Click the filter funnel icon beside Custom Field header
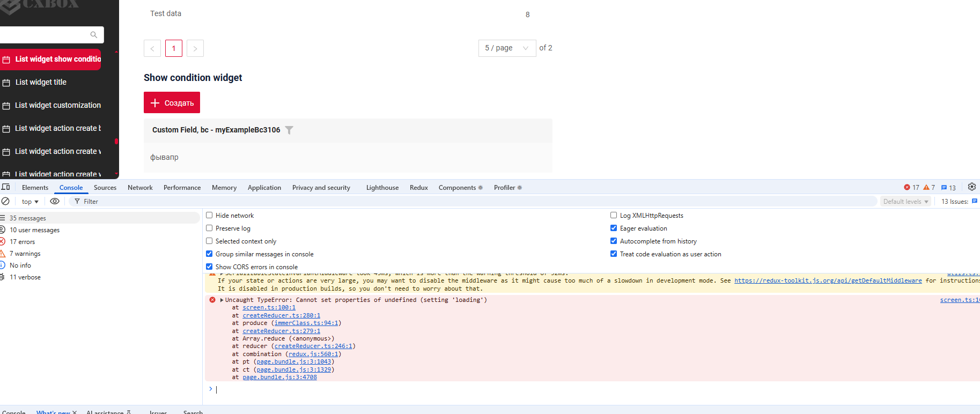Image resolution: width=980 pixels, height=414 pixels. (x=289, y=130)
